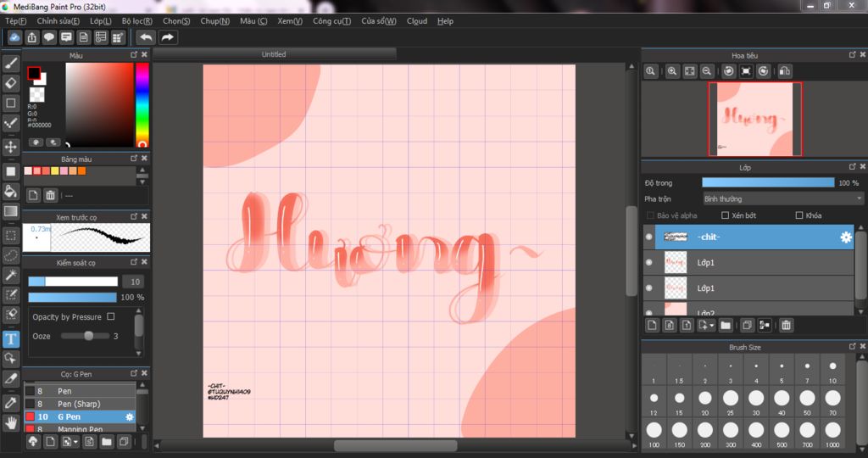Viewport: 868px width, 458px height.
Task: Undock the Brush Size panel
Action: (853, 346)
